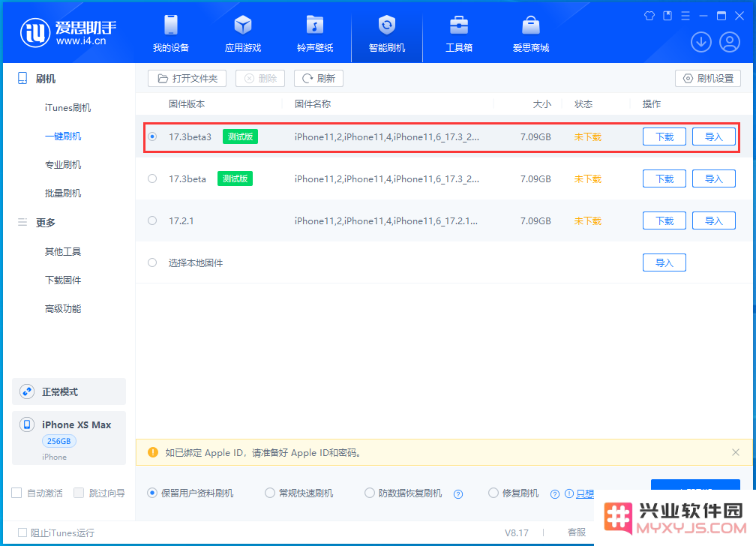Screen dimensions: 756x546
Task: Toggle the 阻止iTunes运行 checkbox
Action: (x=22, y=532)
